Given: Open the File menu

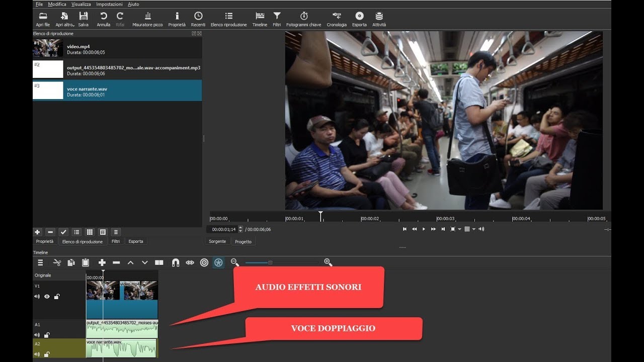Looking at the screenshot, I should (x=40, y=4).
